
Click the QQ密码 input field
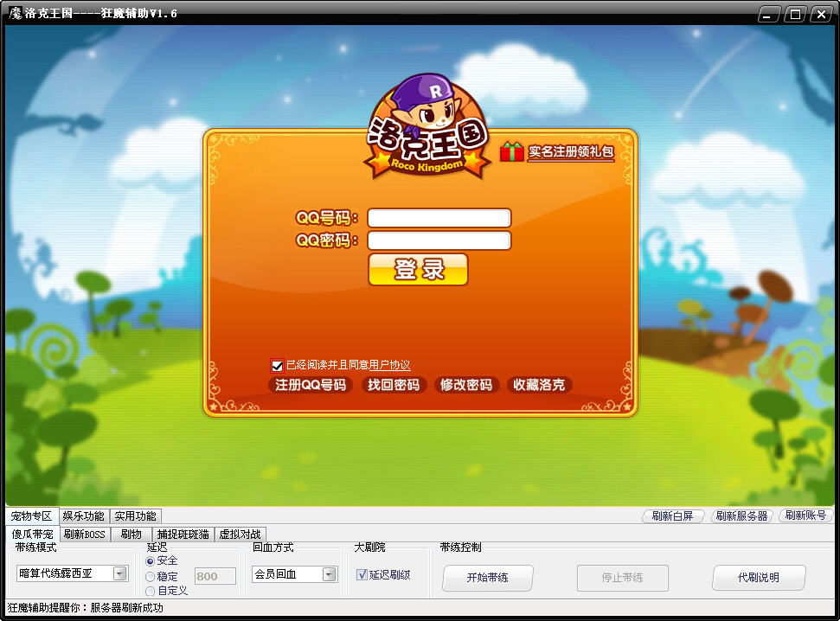click(439, 240)
